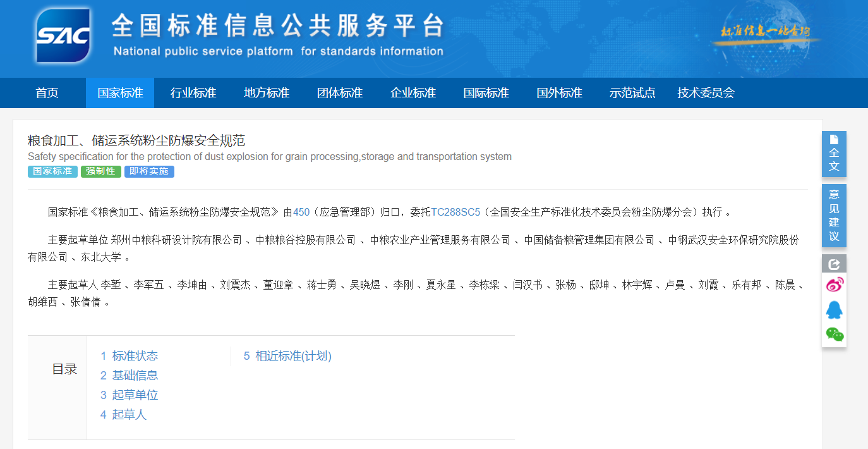Jump to 3 起草单位 section
Viewport: 868px width, 449px height.
pyautogui.click(x=129, y=395)
